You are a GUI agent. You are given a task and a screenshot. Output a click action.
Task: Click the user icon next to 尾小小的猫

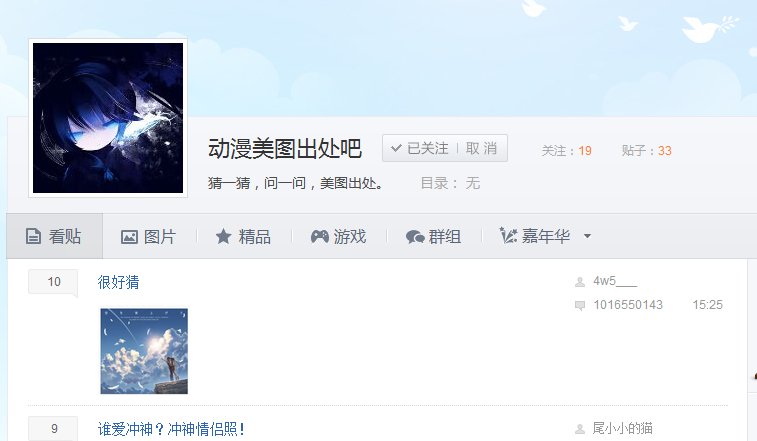point(580,429)
